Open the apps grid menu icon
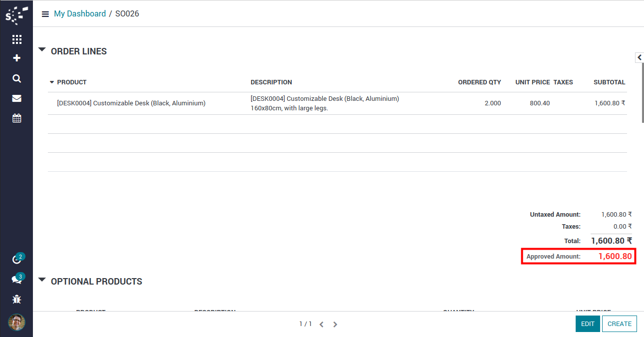This screenshot has height=337, width=644. click(16, 39)
